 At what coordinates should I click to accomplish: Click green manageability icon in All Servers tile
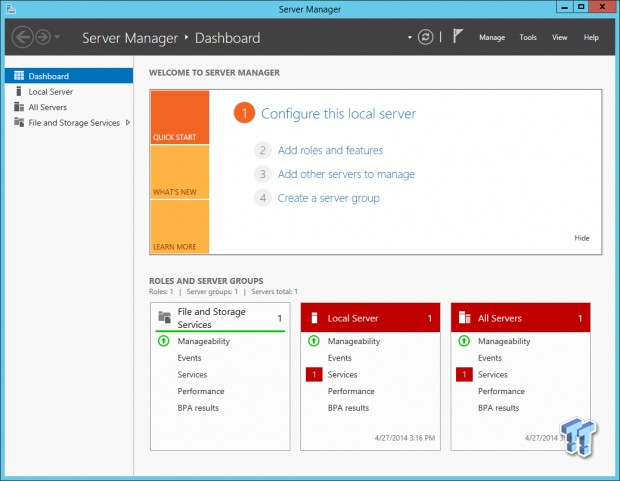[x=464, y=341]
